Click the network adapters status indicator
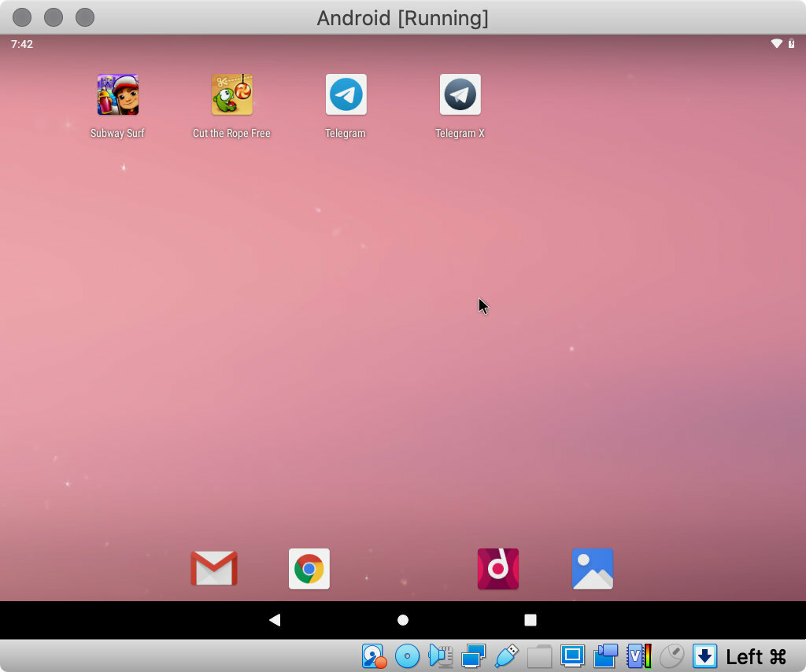Screen dimensions: 806x672 tap(474, 655)
